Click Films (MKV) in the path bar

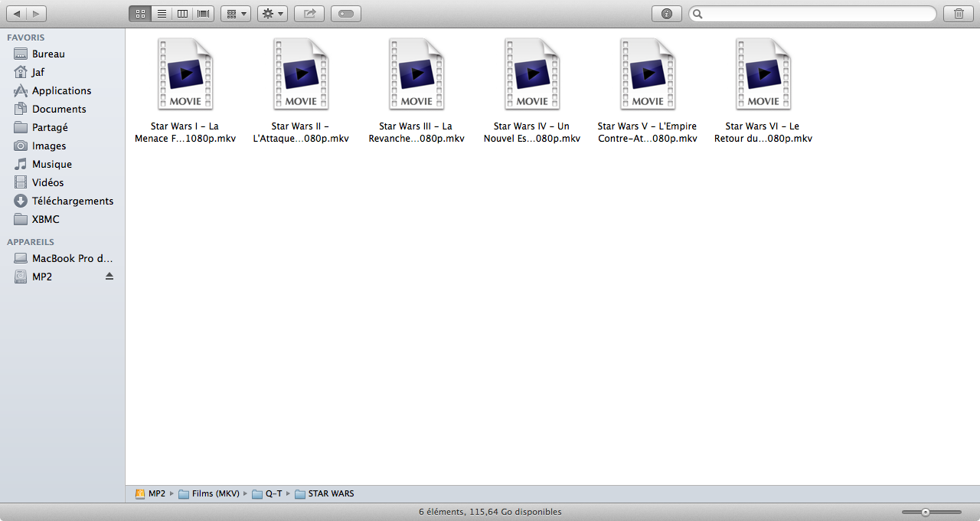[209, 493]
